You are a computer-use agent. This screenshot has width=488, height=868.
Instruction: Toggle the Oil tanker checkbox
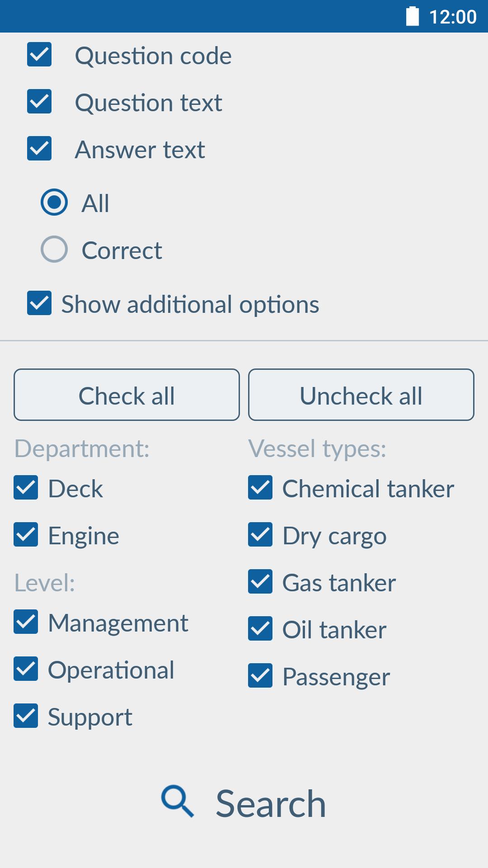260,629
